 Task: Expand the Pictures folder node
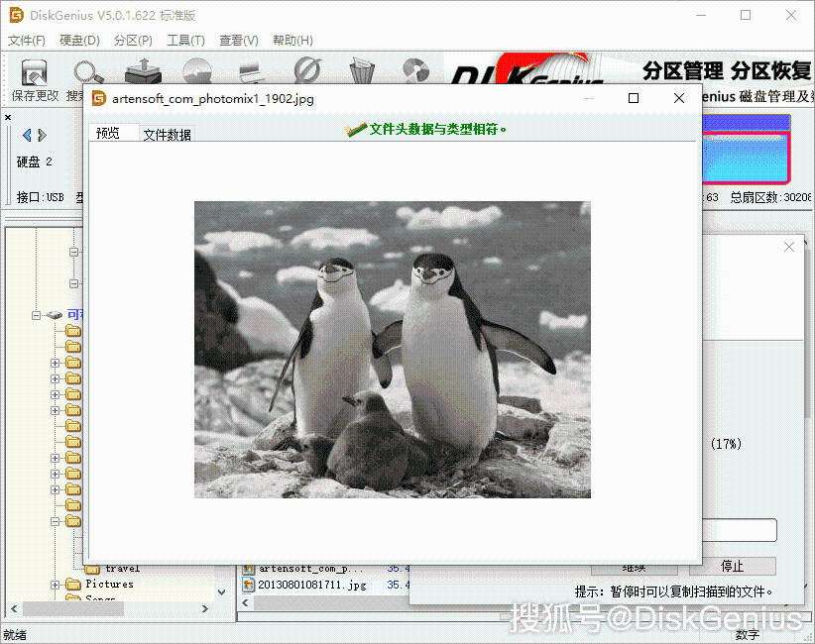tap(55, 585)
